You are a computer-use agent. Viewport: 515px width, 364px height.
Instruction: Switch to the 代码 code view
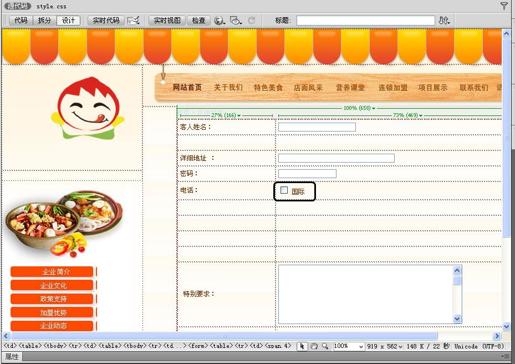pos(21,21)
